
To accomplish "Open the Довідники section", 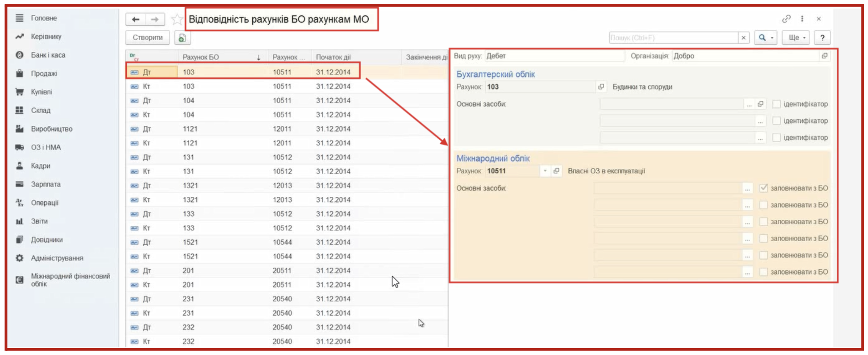I will tap(47, 239).
